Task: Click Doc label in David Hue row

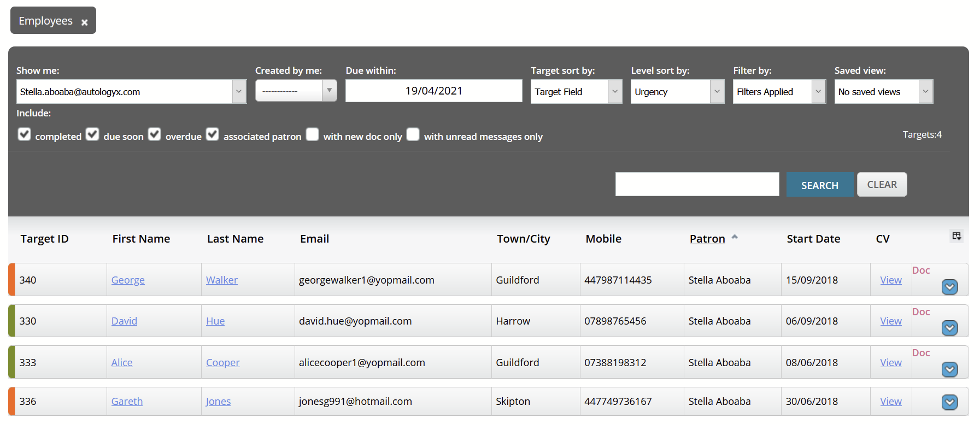Action: point(921,311)
